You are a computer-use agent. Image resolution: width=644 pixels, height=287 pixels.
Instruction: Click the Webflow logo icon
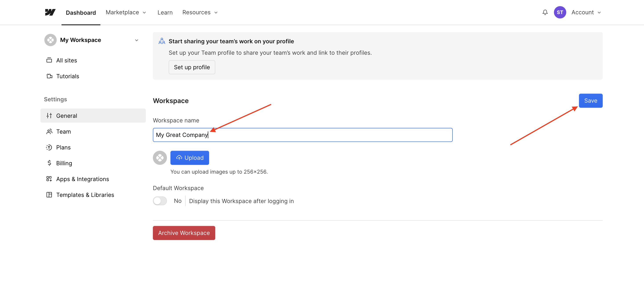pyautogui.click(x=50, y=12)
